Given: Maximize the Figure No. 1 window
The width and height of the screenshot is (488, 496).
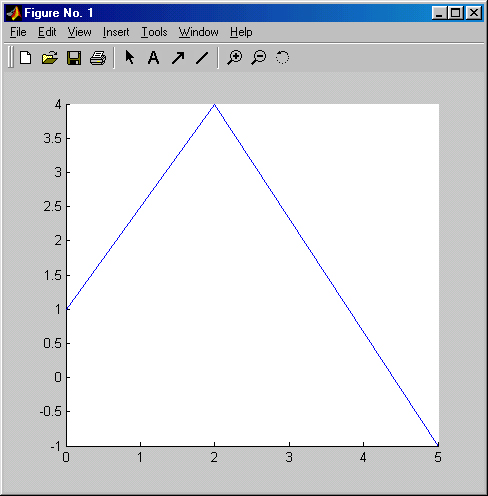Looking at the screenshot, I should [456, 13].
